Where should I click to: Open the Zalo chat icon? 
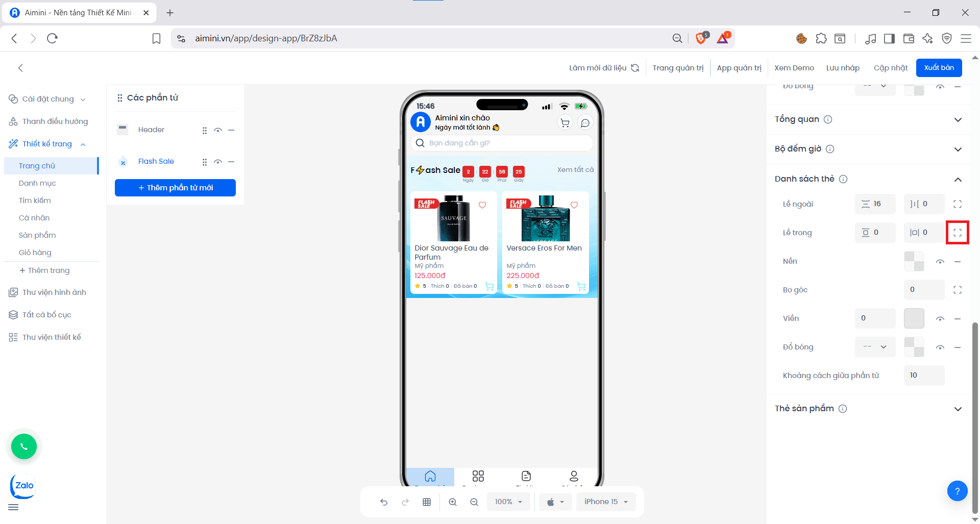(x=23, y=486)
